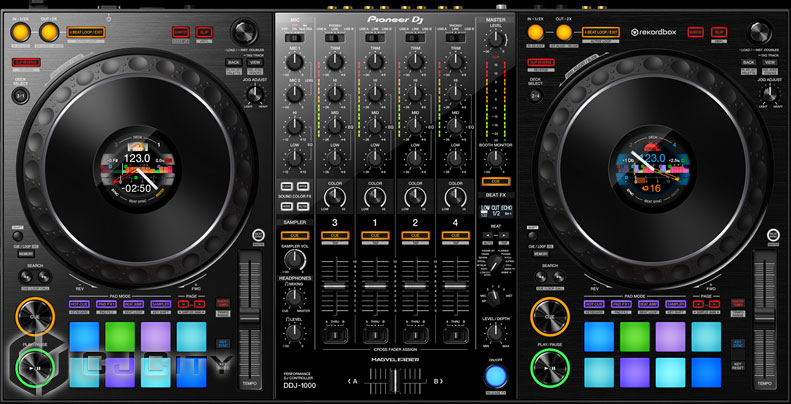Enable Slip mode on the left deck
The width and height of the screenshot is (791, 404).
click(x=204, y=32)
